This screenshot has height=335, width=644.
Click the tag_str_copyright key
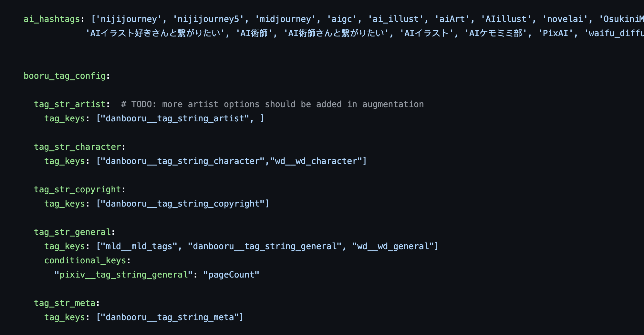click(x=78, y=189)
